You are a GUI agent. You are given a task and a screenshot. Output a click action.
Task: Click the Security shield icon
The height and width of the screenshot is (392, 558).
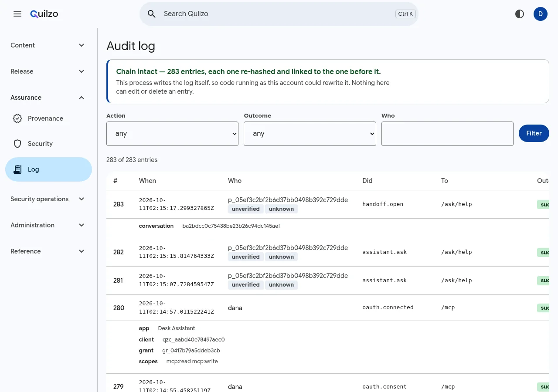[x=17, y=144]
